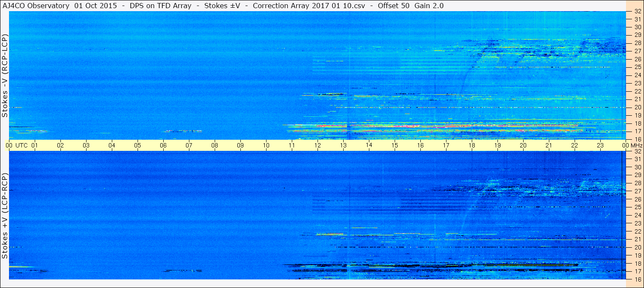This screenshot has width=644, height=288.
Task: Click 'DPS on TFD Array' in the title
Action: [x=160, y=6]
